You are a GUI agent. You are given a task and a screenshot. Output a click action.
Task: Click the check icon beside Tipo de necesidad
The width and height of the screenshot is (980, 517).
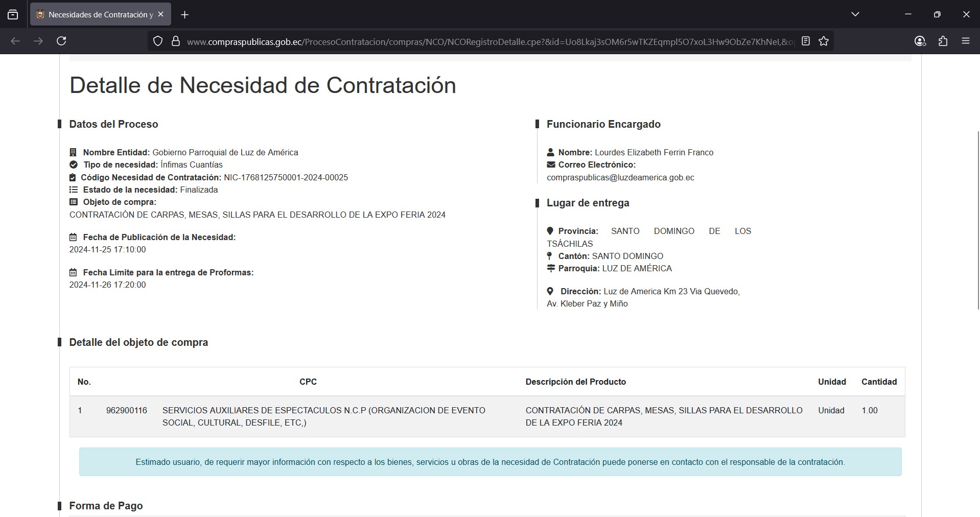[74, 165]
